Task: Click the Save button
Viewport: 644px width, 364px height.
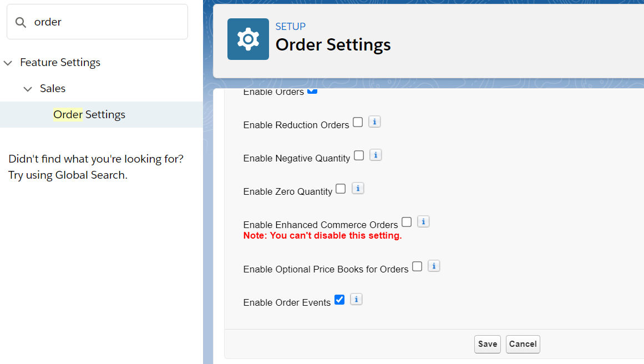Action: point(487,344)
